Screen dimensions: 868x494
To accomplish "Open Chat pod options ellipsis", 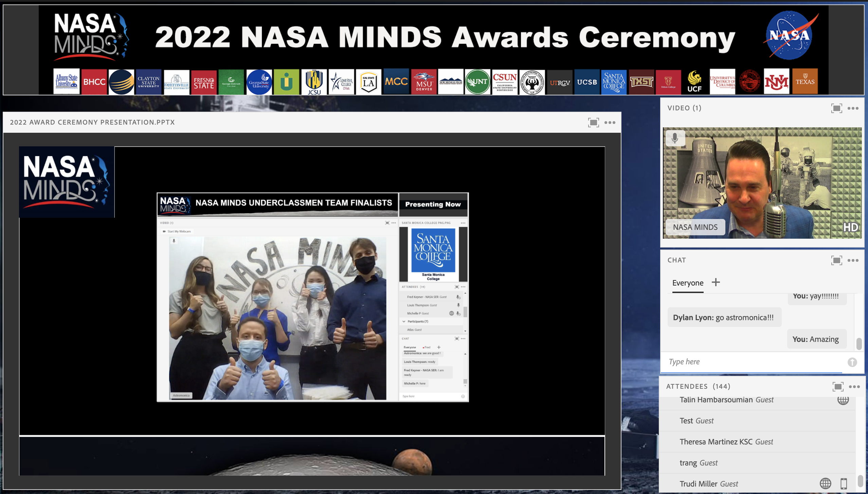I will coord(853,260).
